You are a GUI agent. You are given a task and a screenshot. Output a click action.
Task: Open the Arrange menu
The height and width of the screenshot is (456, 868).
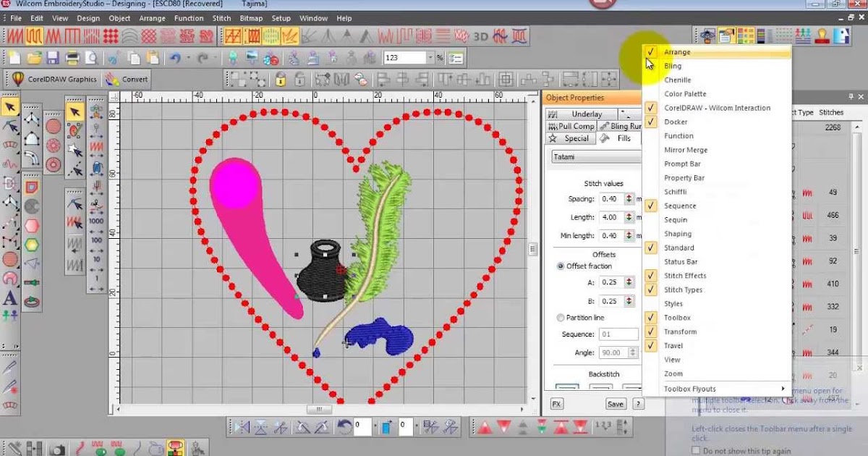click(x=152, y=18)
